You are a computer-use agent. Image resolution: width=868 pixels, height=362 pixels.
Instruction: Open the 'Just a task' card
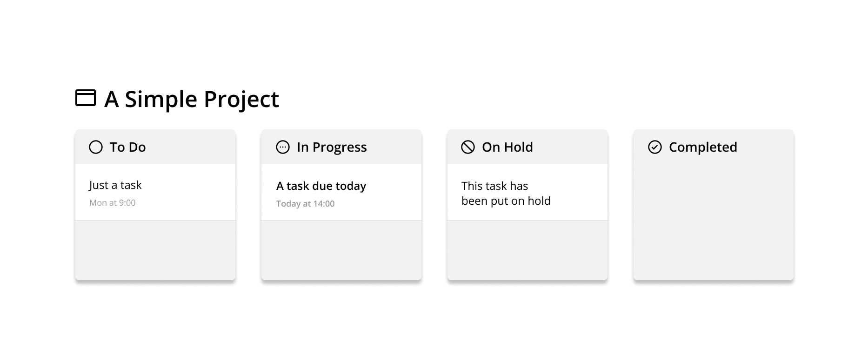(155, 192)
